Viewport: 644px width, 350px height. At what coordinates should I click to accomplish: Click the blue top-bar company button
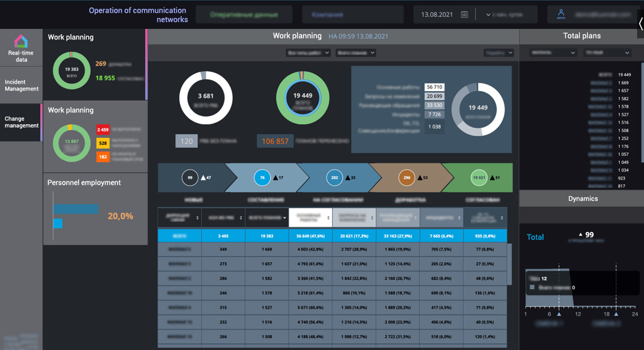[x=353, y=15]
